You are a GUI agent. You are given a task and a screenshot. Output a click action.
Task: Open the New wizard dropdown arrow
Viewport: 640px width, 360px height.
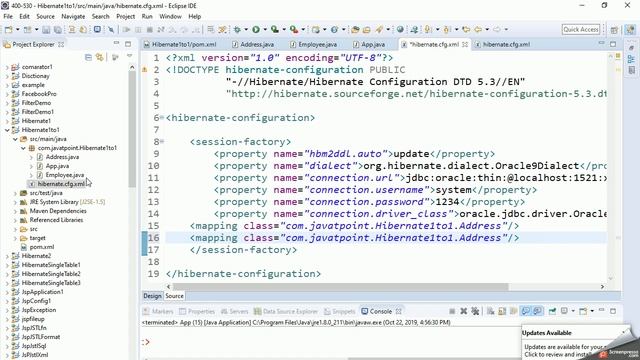17,29
